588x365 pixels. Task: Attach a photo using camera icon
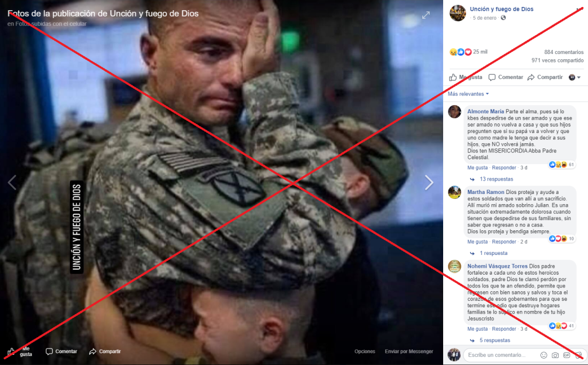coord(555,355)
